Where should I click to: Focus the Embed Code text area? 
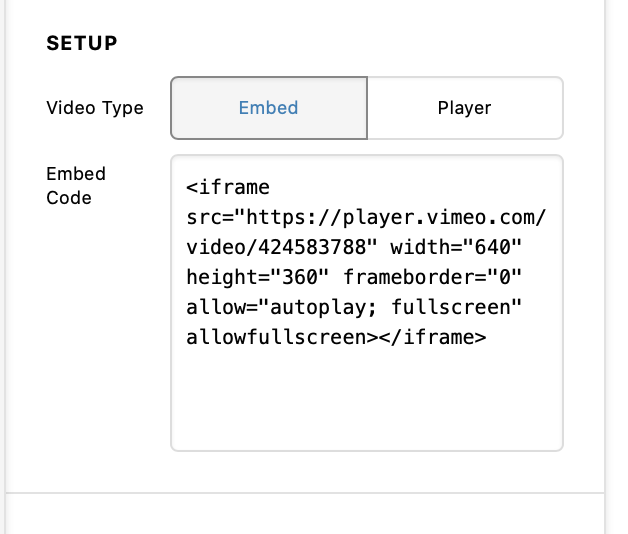(367, 303)
